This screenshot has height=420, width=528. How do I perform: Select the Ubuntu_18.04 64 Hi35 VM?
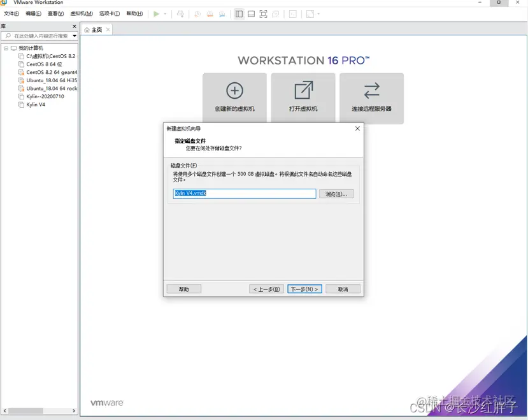[52, 80]
